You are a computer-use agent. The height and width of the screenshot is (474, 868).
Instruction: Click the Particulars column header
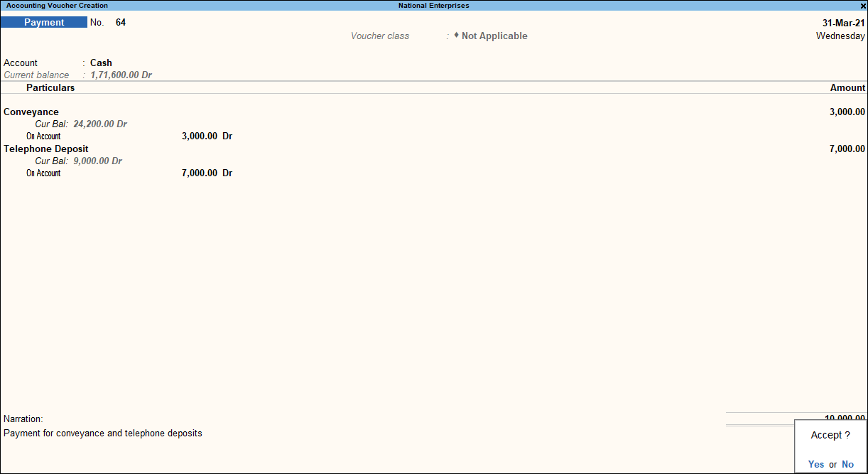point(50,87)
